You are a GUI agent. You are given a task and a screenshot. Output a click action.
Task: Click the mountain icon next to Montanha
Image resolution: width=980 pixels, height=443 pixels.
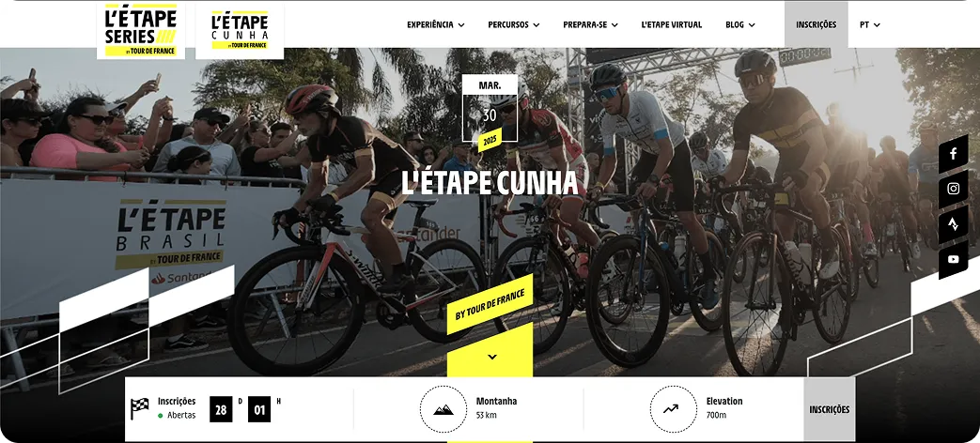443,409
